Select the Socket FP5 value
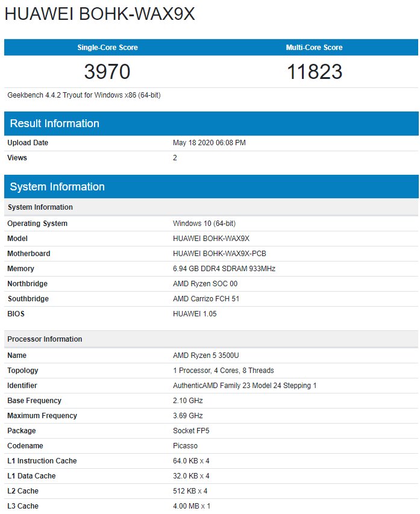 click(191, 431)
